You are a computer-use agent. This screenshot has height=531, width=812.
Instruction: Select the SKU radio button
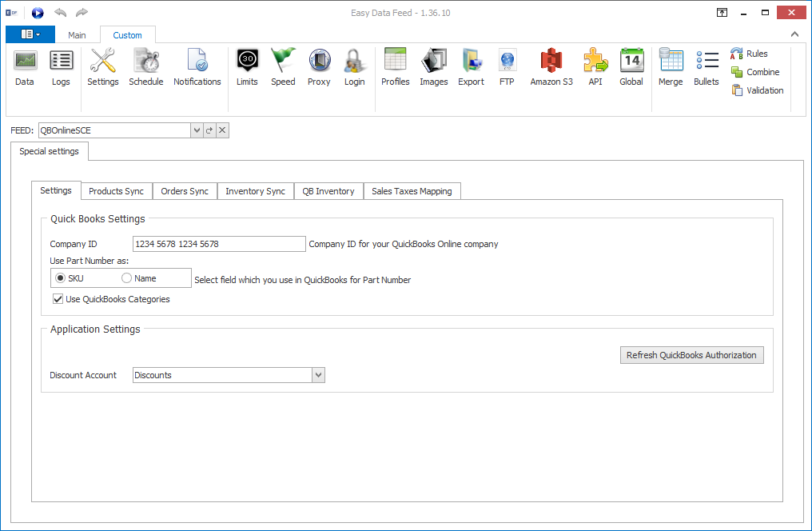tap(60, 278)
